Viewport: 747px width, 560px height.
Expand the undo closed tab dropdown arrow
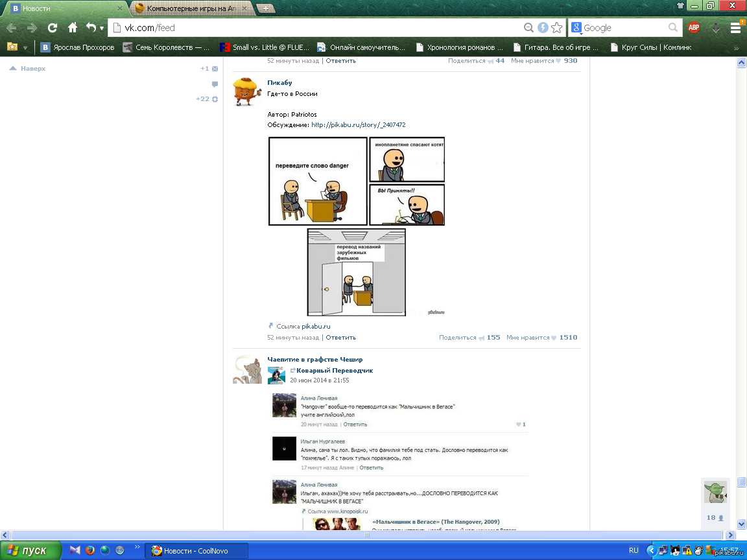pyautogui.click(x=102, y=29)
